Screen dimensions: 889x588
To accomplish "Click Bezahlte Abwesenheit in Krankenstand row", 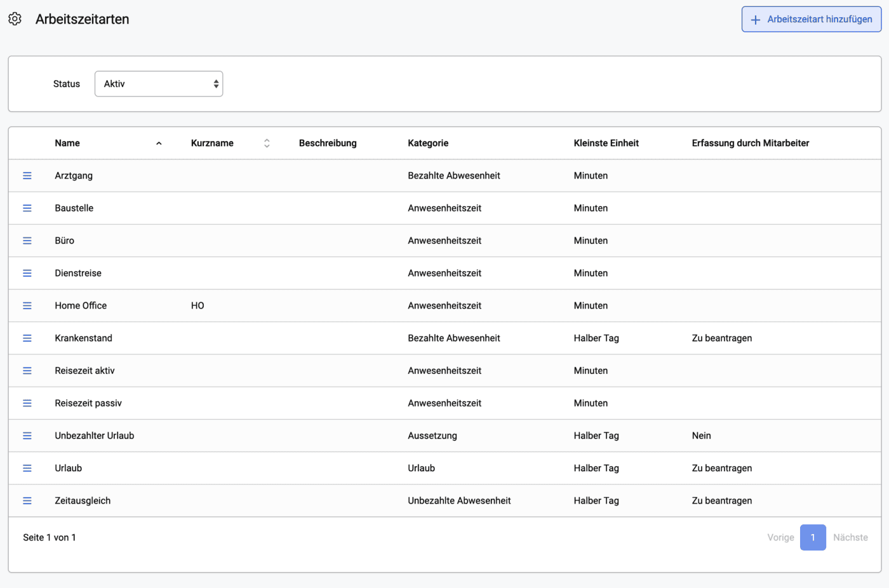I will coord(454,338).
